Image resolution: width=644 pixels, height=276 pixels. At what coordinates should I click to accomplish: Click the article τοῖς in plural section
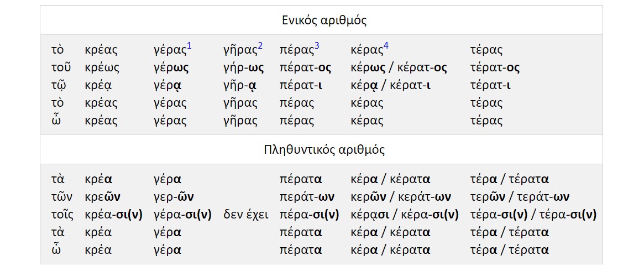[x=62, y=215]
